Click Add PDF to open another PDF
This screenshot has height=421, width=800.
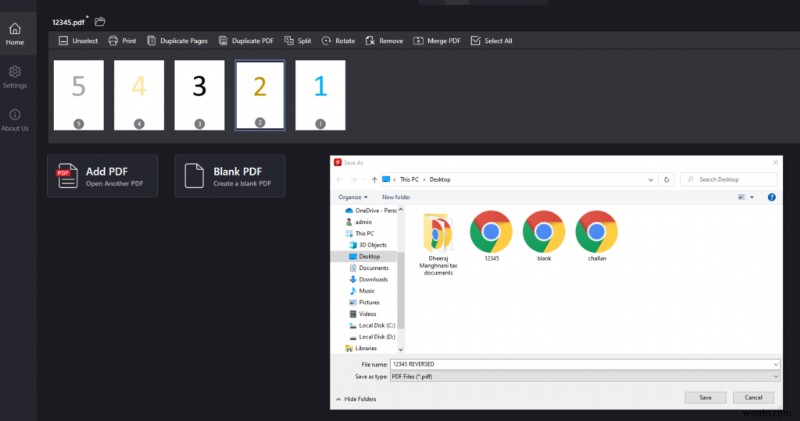[102, 176]
